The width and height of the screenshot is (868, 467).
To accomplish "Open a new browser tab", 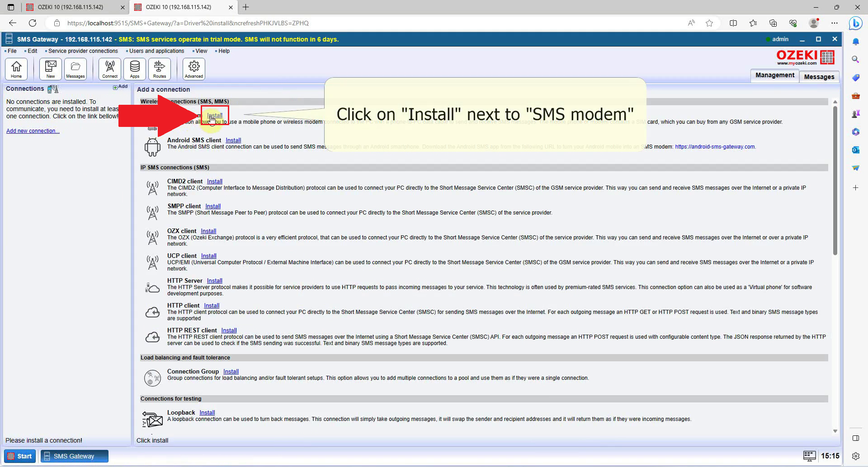I will coord(245,7).
